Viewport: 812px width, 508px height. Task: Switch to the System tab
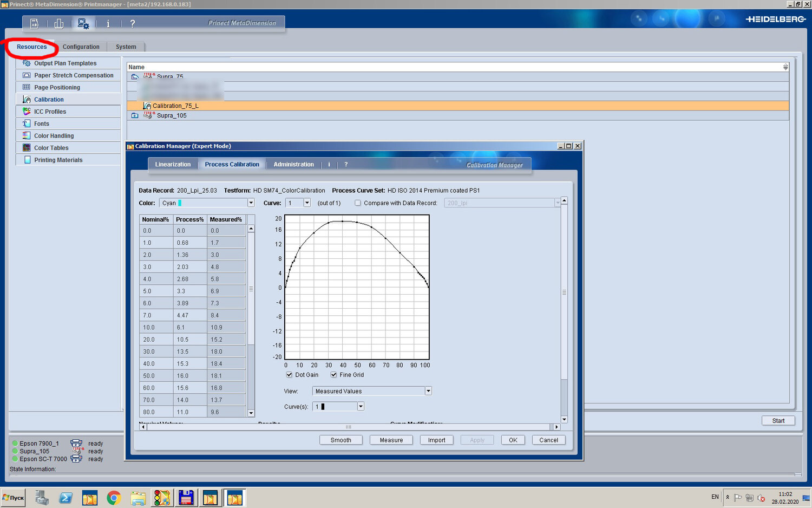pos(126,47)
